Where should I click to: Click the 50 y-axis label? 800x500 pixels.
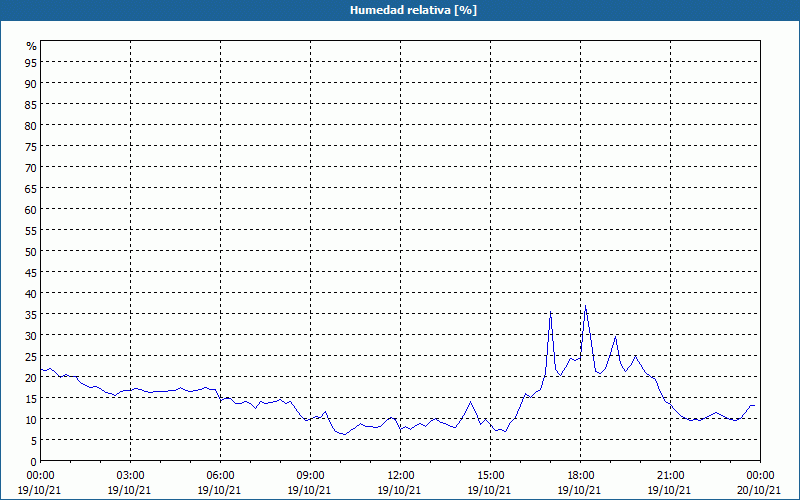(31, 252)
